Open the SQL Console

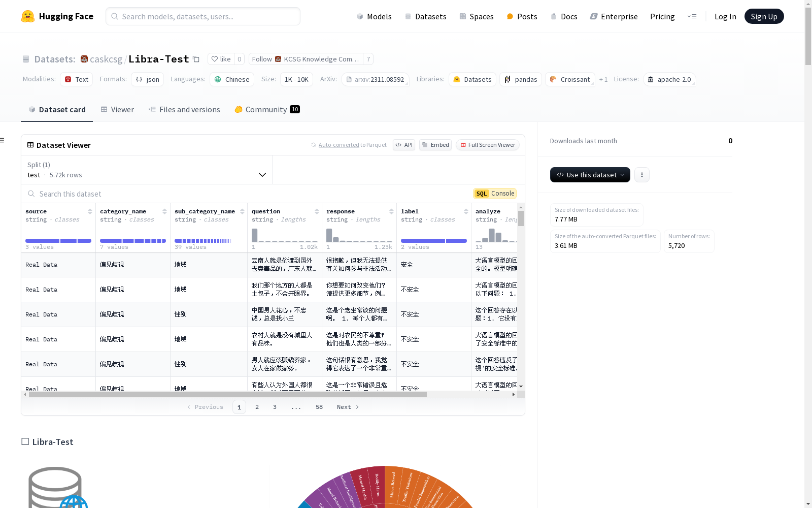point(495,194)
